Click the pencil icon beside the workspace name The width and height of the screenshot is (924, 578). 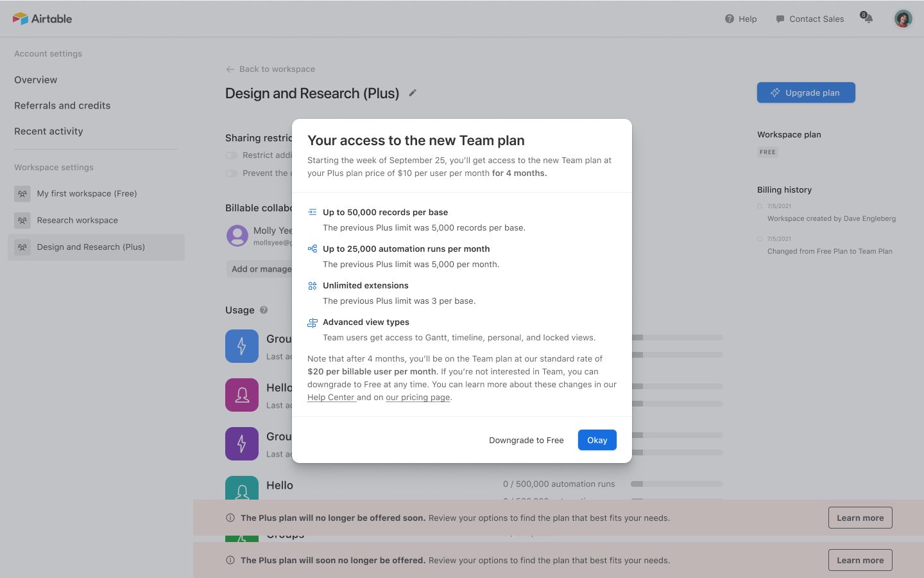point(412,93)
